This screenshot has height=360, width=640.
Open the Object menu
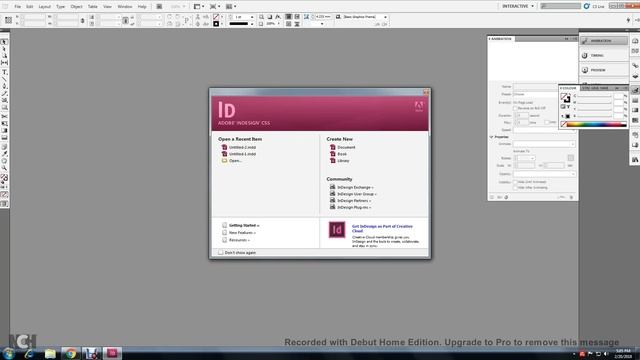point(76,7)
